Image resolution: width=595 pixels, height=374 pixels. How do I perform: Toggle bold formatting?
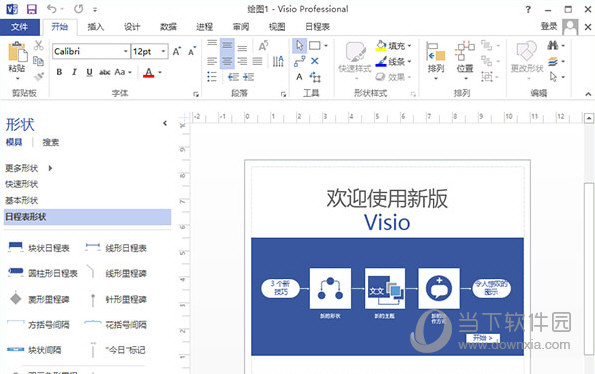[x=59, y=72]
